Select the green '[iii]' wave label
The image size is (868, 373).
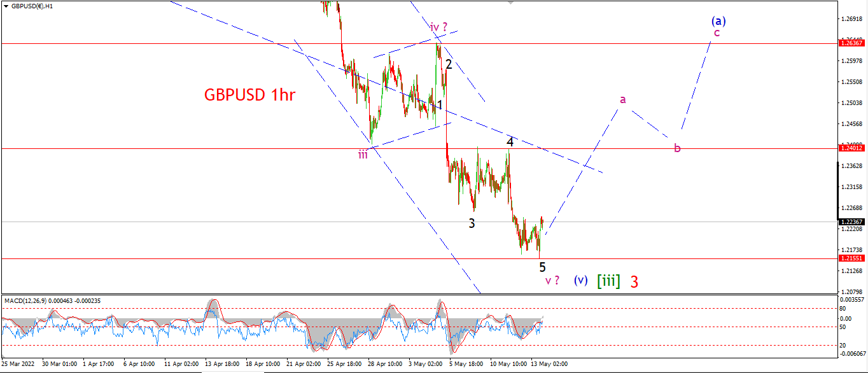click(x=608, y=280)
